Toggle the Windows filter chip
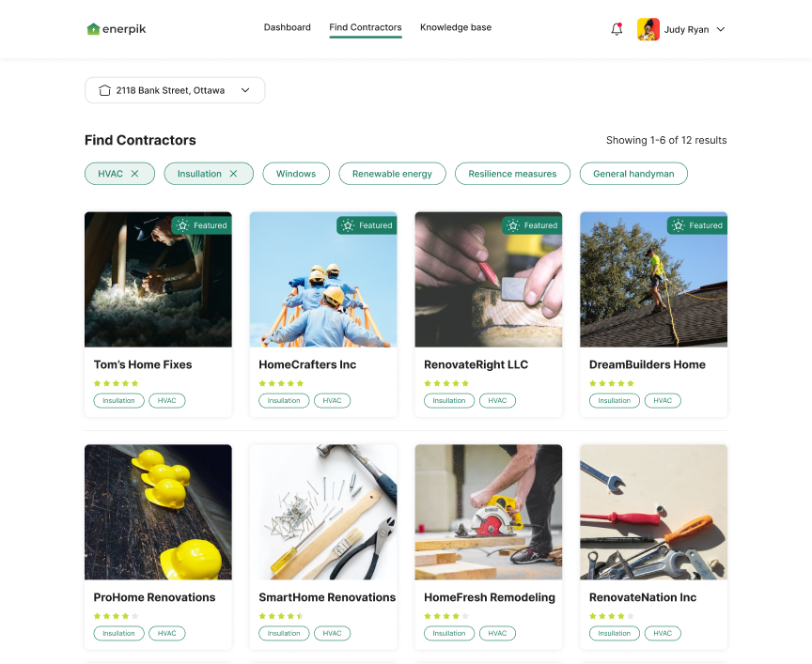 click(296, 174)
